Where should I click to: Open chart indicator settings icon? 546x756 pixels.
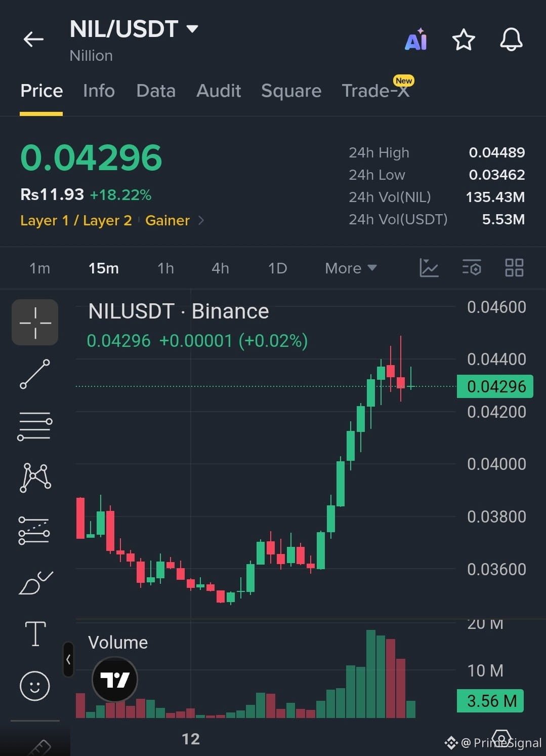(472, 267)
